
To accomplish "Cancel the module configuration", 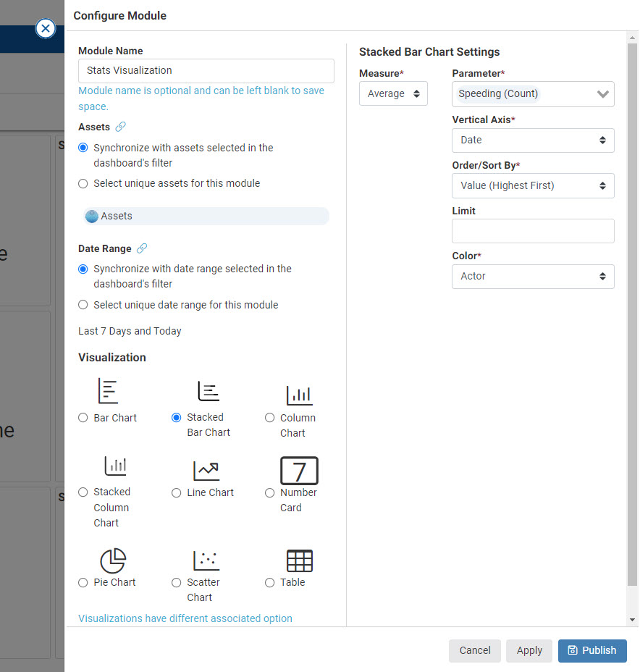I will pos(474,650).
